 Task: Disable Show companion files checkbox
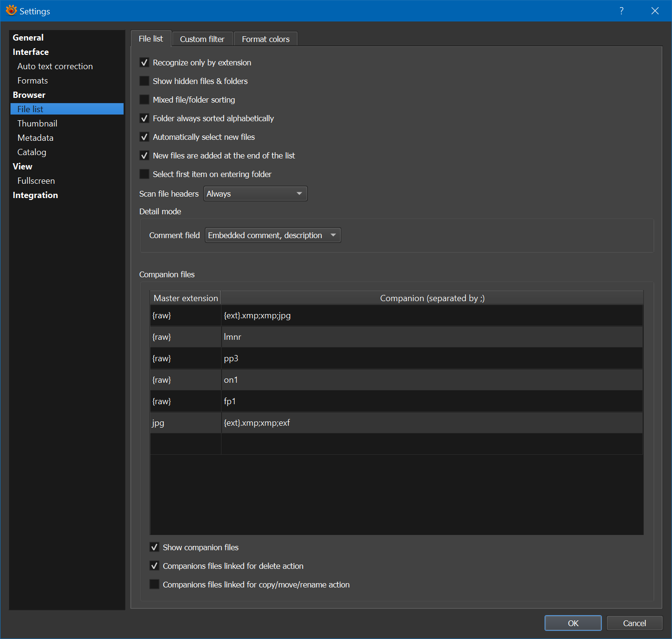pyautogui.click(x=154, y=547)
